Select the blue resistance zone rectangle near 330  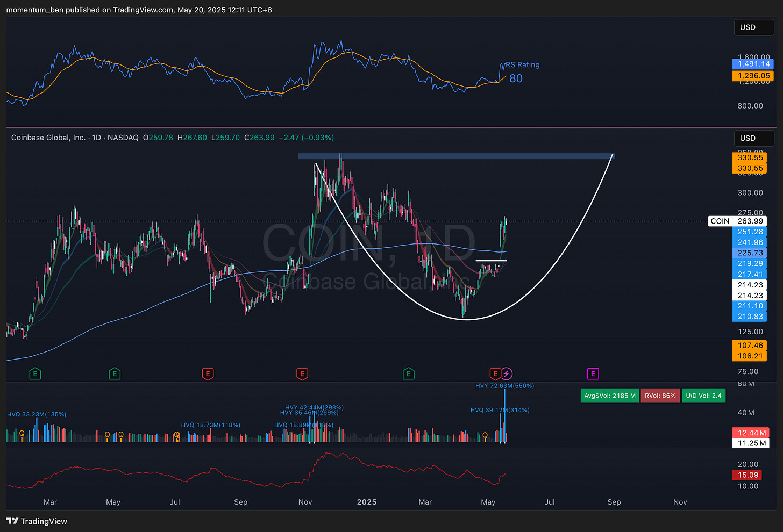(x=456, y=156)
